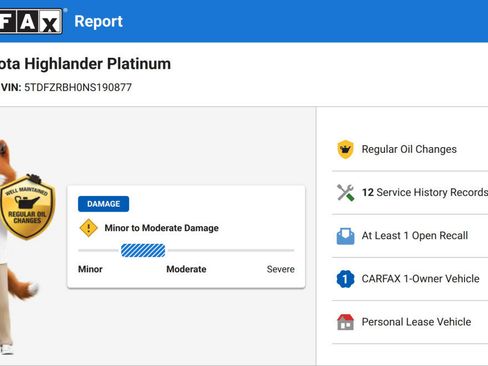
Task: View At Least 1 Open Recall
Action: click(410, 236)
